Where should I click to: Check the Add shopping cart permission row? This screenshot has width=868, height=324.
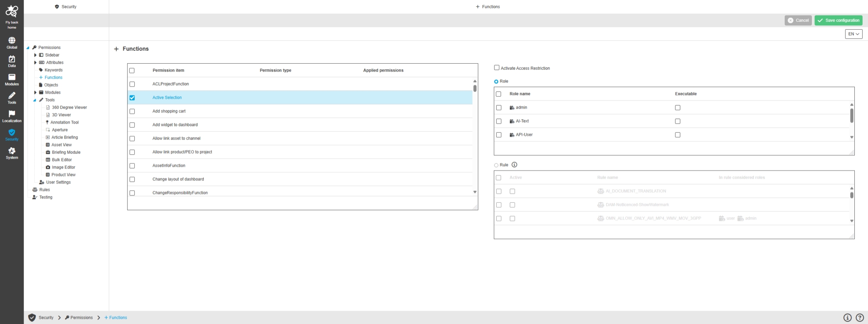click(132, 111)
